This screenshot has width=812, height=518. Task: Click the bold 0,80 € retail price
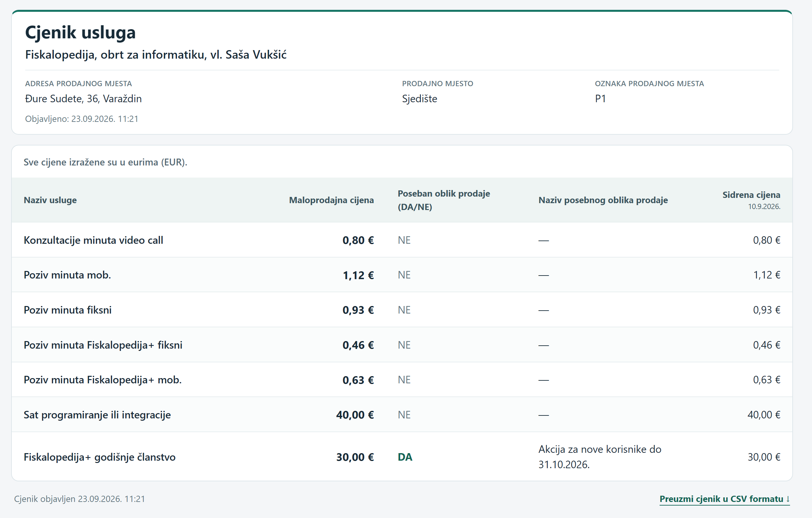[358, 240]
